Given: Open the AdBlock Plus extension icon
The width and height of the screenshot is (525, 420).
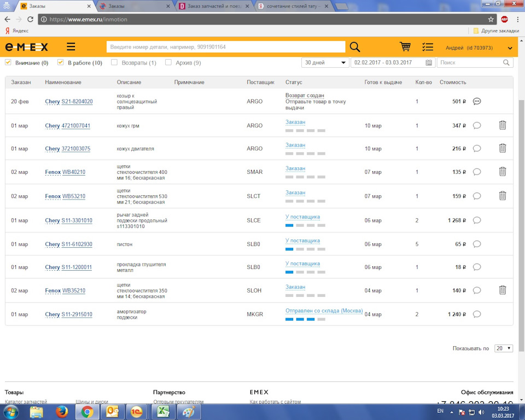Looking at the screenshot, I should tap(505, 20).
